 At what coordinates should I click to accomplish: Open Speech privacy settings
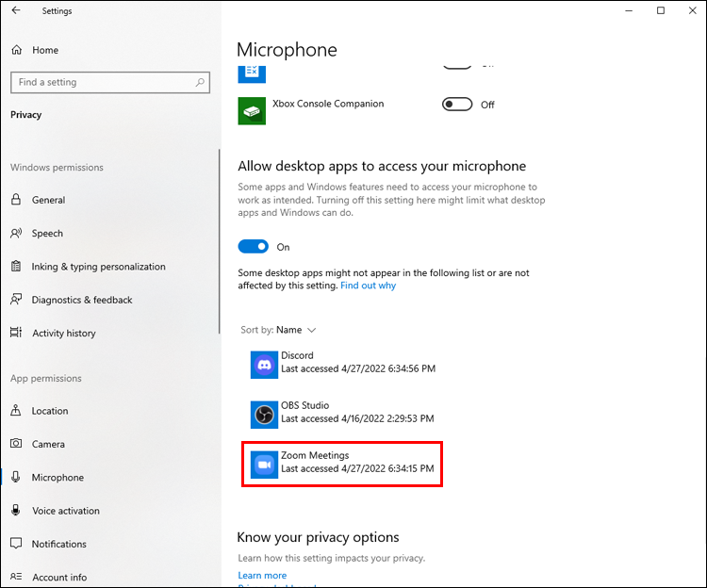click(x=47, y=234)
